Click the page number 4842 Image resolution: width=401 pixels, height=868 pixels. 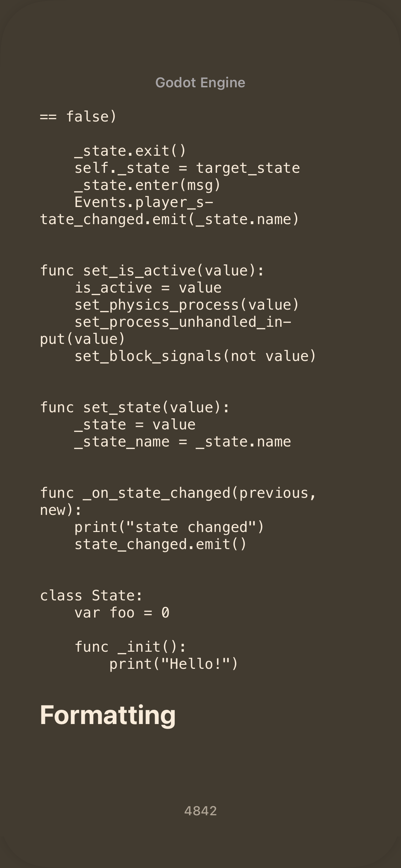point(200,811)
